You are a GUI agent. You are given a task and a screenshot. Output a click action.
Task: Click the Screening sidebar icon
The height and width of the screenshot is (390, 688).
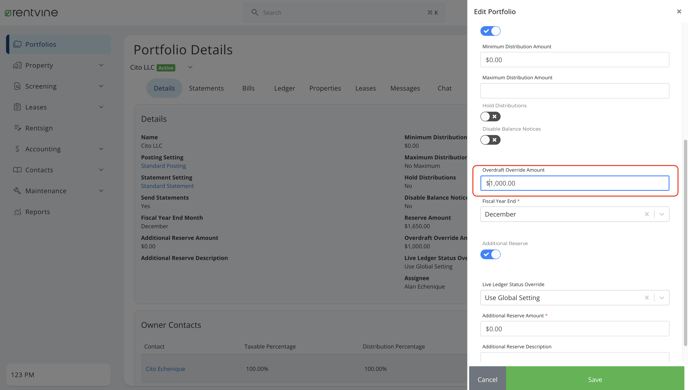pyautogui.click(x=18, y=86)
